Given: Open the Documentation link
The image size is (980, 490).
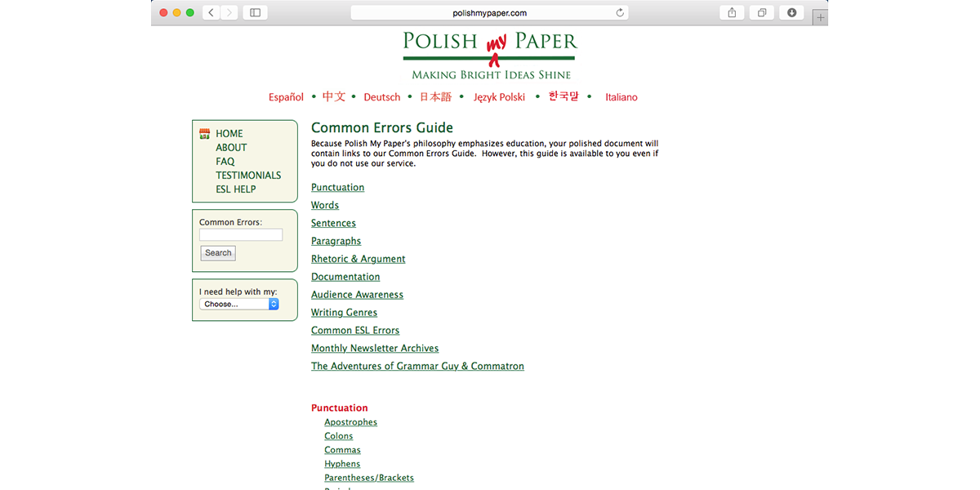Looking at the screenshot, I should tap(345, 278).
